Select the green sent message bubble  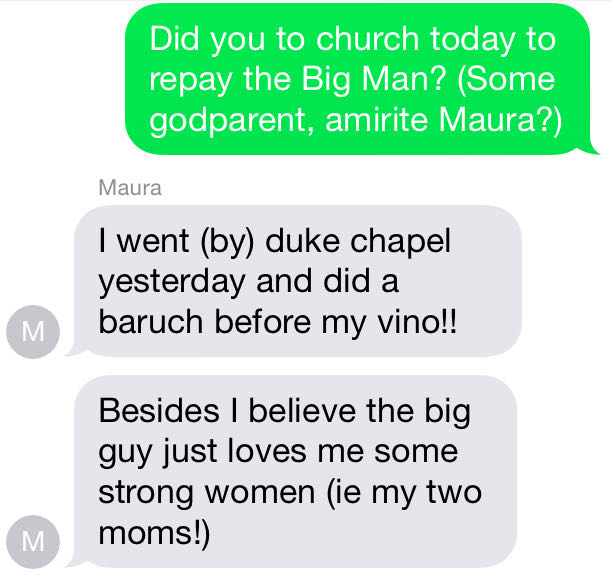coord(355,80)
